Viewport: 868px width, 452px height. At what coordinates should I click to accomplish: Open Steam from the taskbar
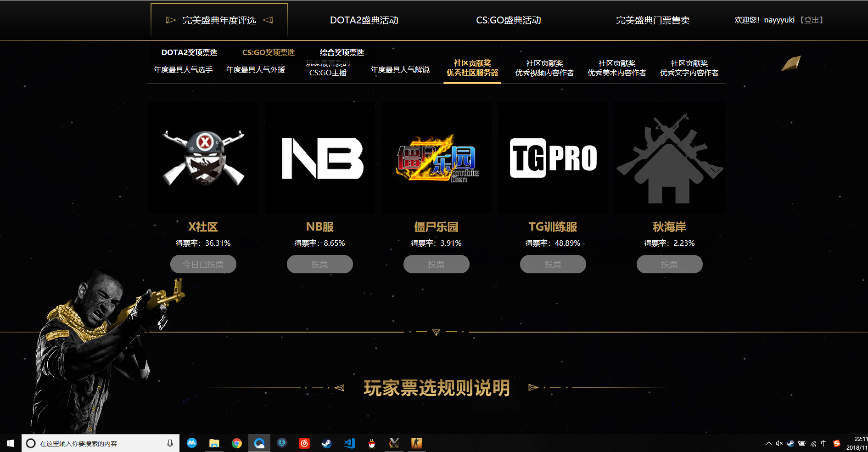pyautogui.click(x=327, y=443)
